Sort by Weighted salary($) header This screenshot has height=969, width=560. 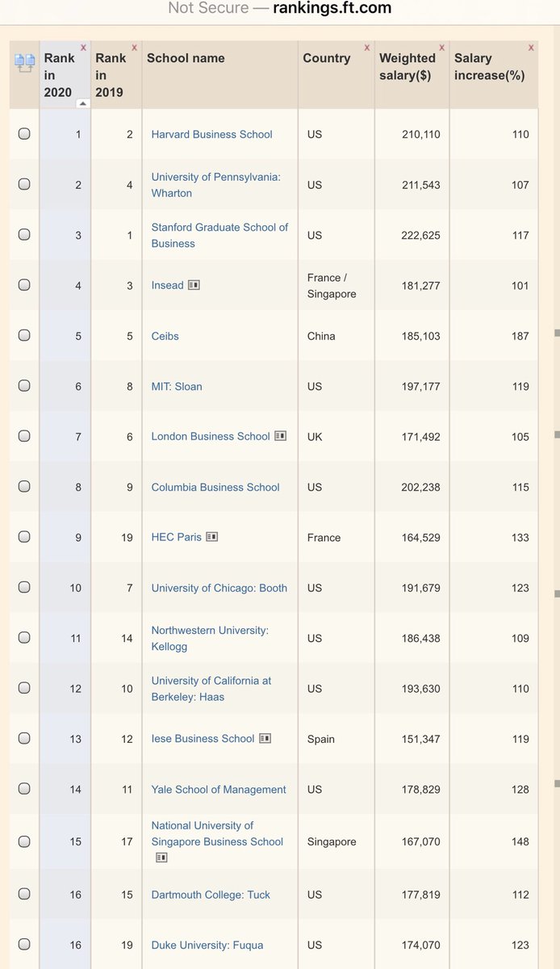407,67
